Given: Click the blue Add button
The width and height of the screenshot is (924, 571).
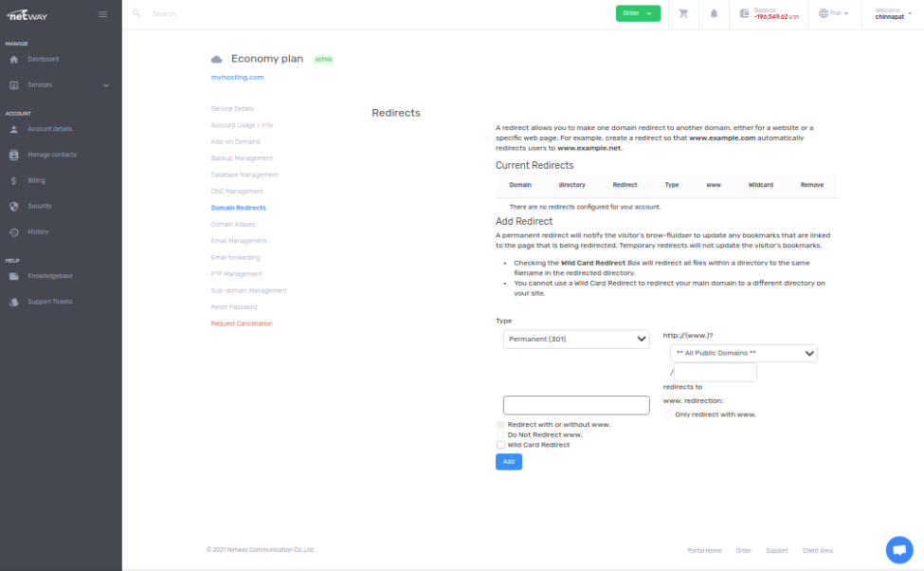Looking at the screenshot, I should point(508,462).
